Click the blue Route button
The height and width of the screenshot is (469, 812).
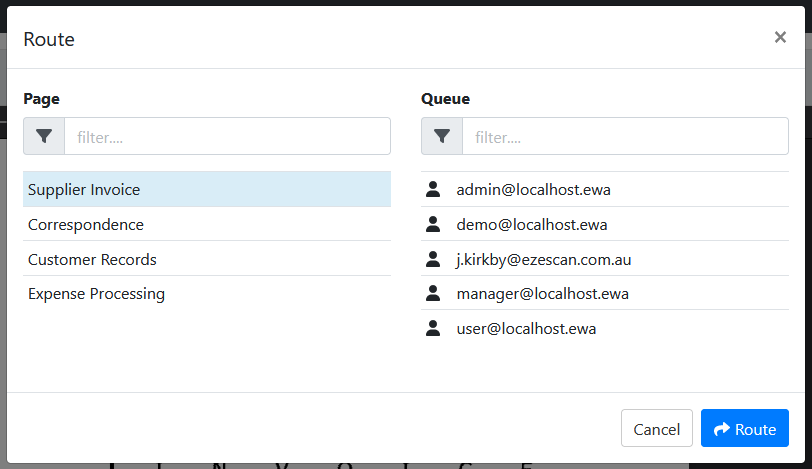pyautogui.click(x=744, y=429)
